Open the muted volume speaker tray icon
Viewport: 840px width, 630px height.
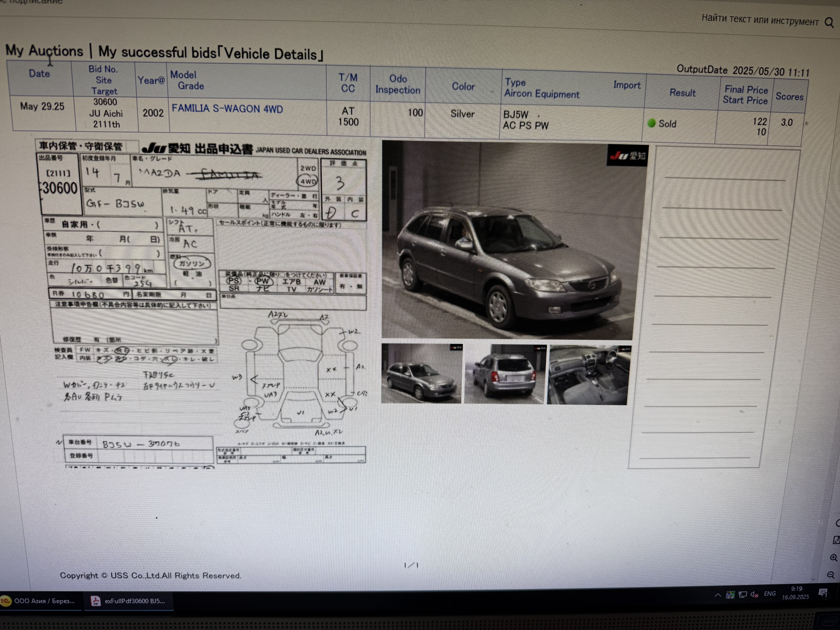tap(754, 595)
